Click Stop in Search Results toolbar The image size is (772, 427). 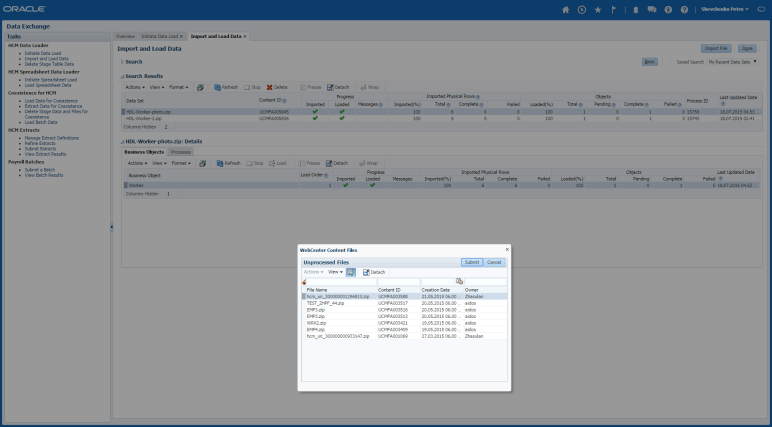(x=252, y=87)
